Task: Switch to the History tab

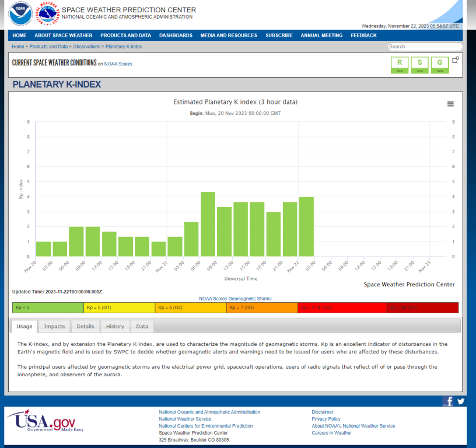Action: tap(115, 327)
